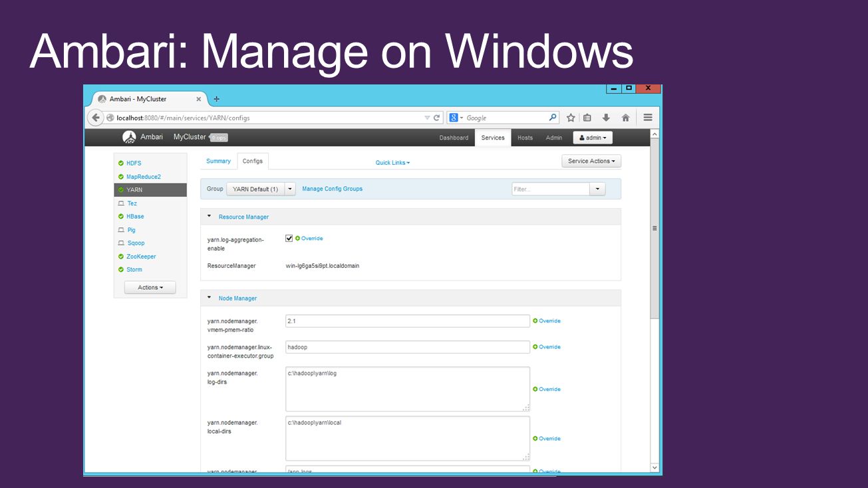
Task: Toggle the yarn.log-aggregation-enable checkbox
Action: point(289,238)
